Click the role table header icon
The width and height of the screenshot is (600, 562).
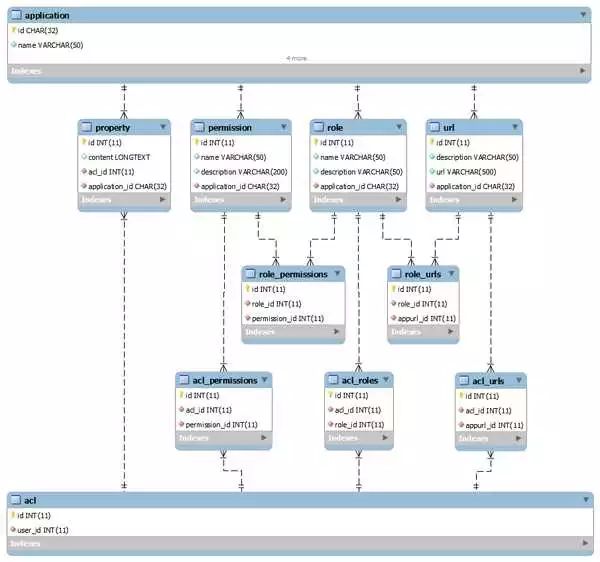(x=318, y=127)
